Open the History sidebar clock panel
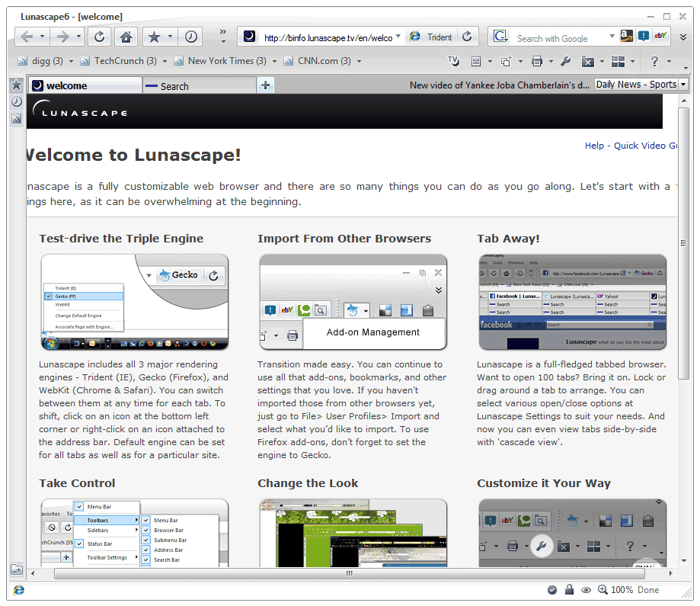This screenshot has width=700, height=606. 17,102
